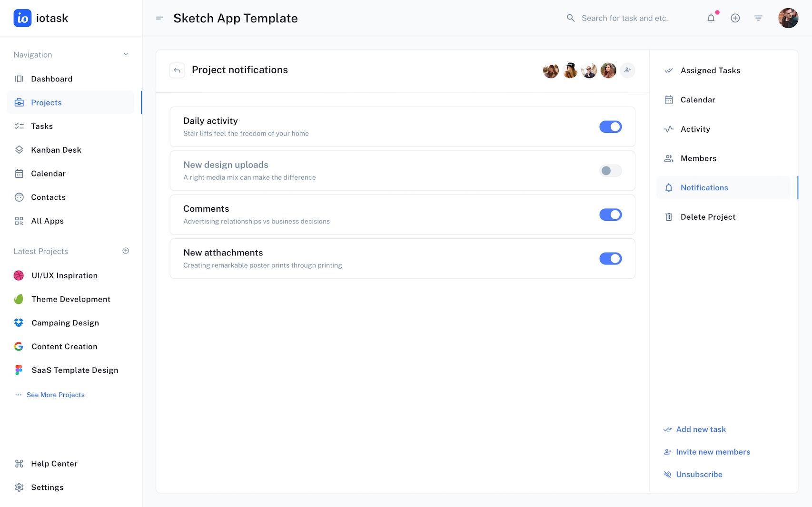Click the Add new task link

[701, 429]
